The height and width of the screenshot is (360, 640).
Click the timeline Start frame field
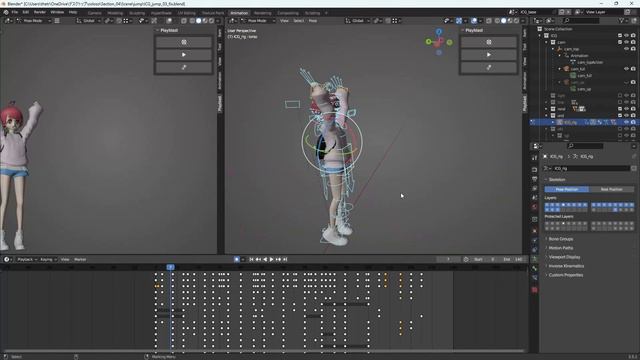tap(485, 260)
